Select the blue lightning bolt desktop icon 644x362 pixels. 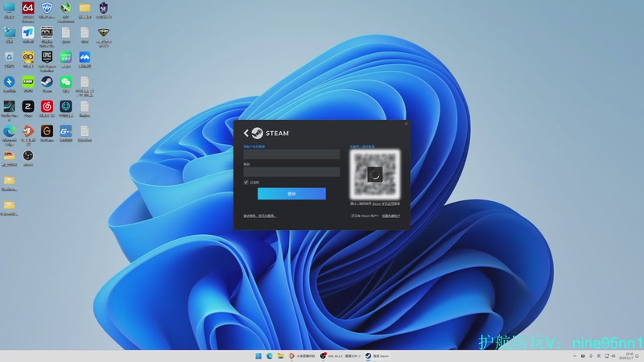[x=9, y=82]
